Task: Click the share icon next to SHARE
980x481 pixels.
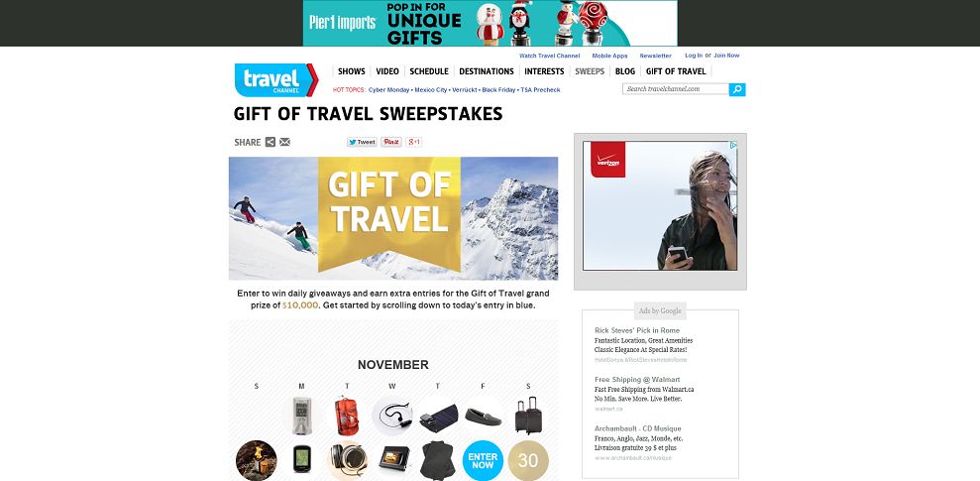Action: [270, 142]
